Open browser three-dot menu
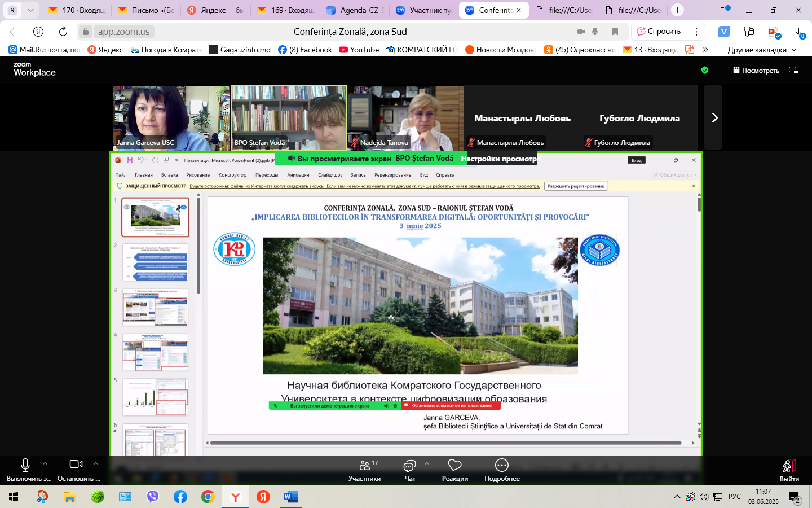Viewport: 812px width, 508px height. point(696,32)
